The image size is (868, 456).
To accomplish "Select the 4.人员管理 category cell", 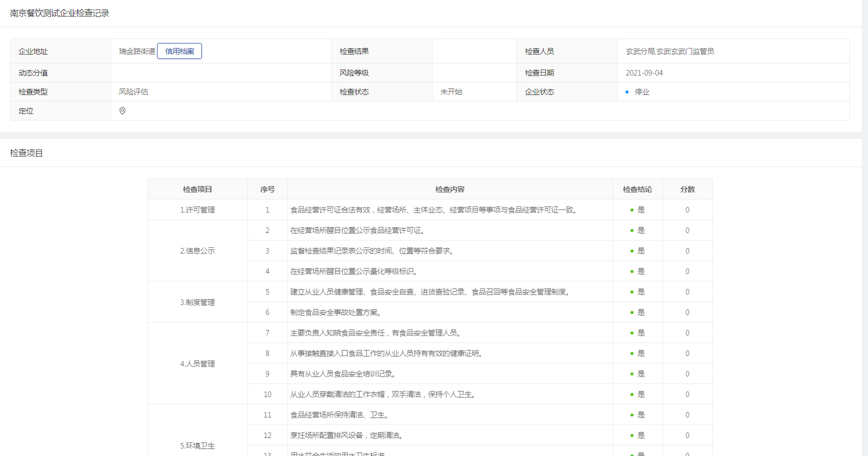I will 197,364.
